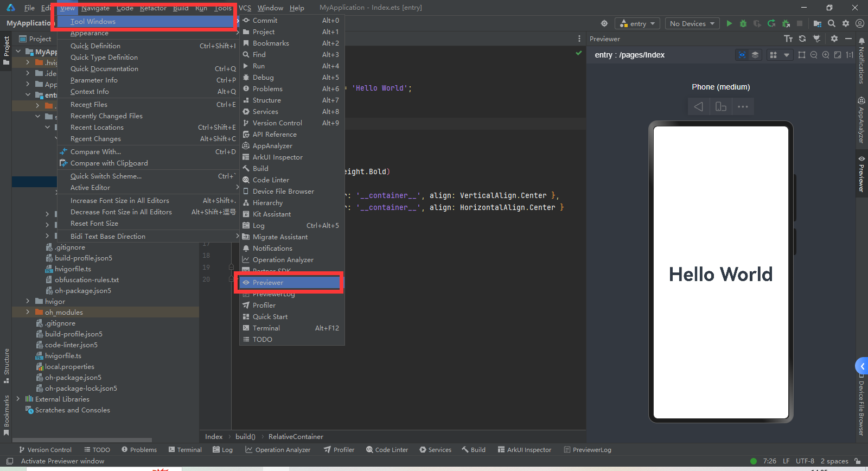
Task: Toggle the Previewer layers view button
Action: point(755,55)
